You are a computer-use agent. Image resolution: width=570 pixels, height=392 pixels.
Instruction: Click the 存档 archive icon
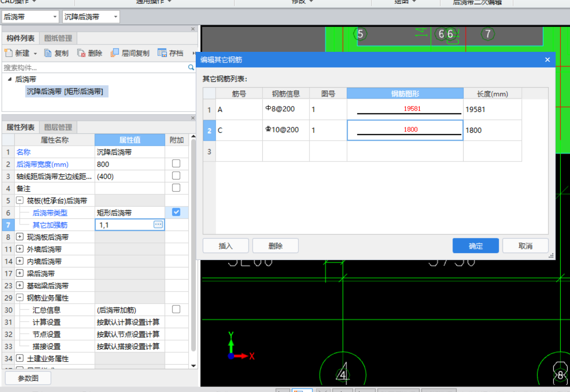tap(162, 53)
